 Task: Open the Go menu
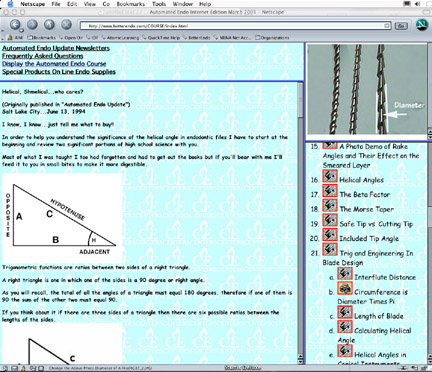(106, 4)
